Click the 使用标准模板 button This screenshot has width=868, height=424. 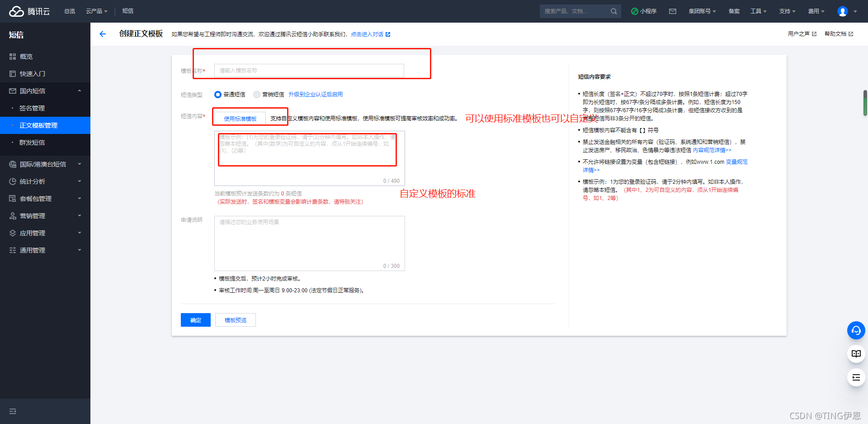click(240, 119)
